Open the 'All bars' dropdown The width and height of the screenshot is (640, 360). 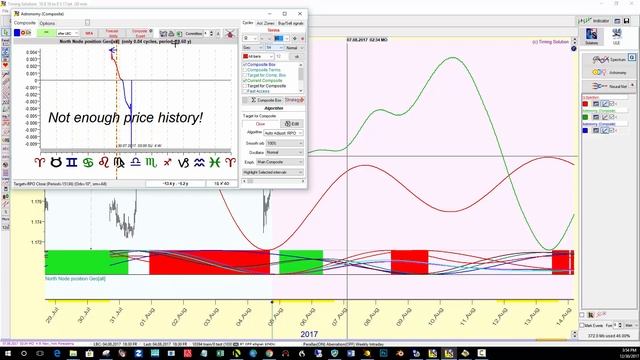coord(258,56)
